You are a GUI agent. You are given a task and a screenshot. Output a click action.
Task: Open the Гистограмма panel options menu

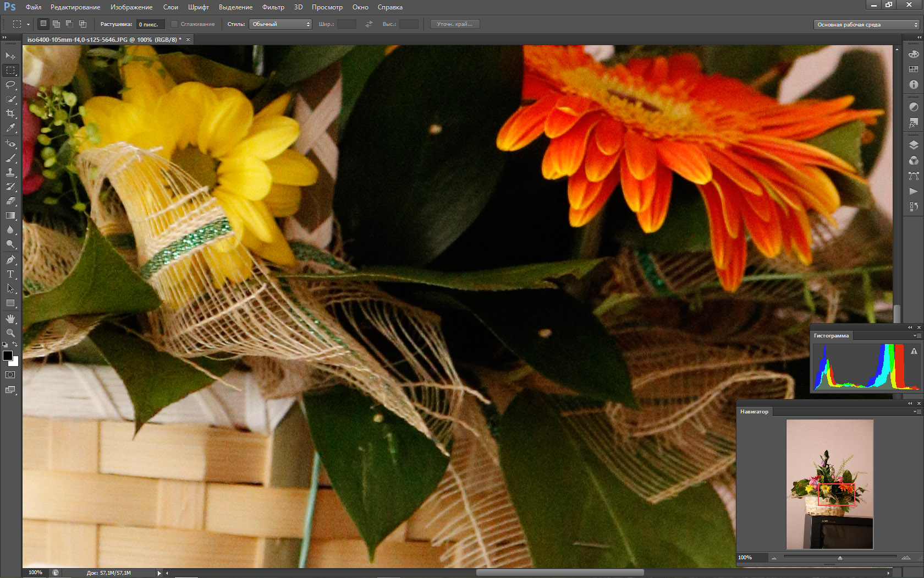click(917, 336)
